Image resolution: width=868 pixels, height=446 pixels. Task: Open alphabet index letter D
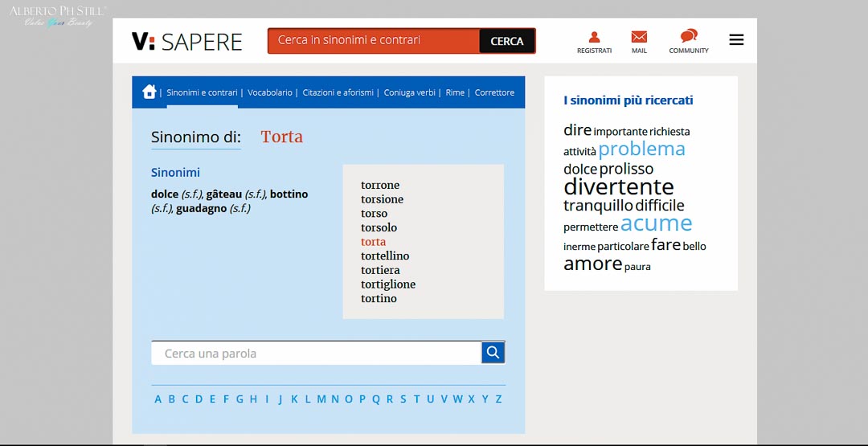(x=199, y=399)
